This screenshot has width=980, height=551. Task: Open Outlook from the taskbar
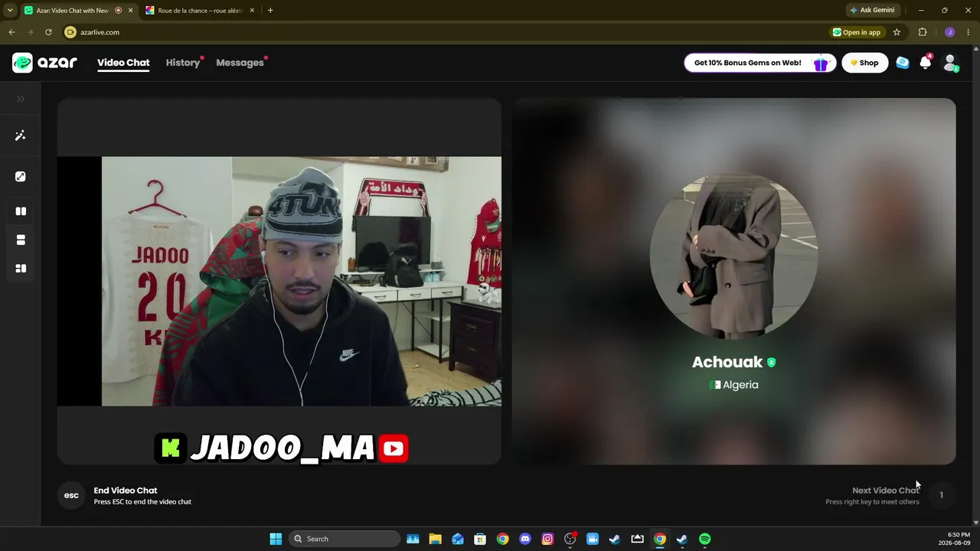pos(458,539)
